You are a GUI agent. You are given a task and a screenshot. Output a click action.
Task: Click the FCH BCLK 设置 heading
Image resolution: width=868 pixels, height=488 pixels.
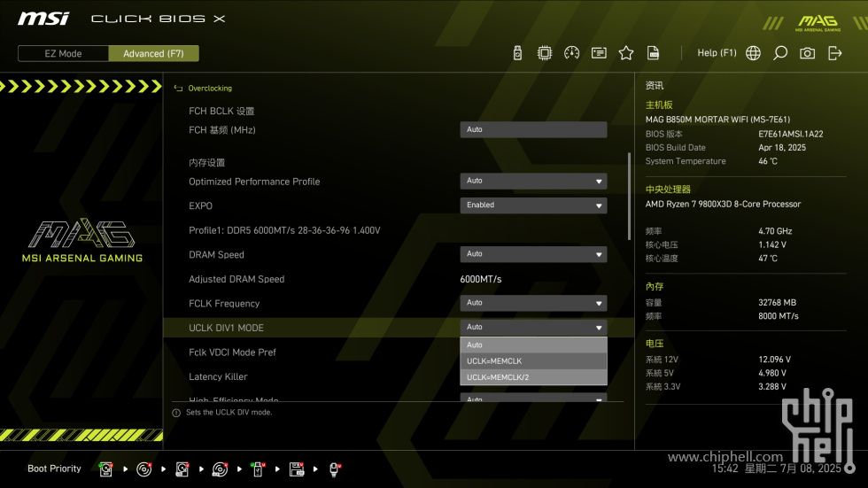(221, 112)
